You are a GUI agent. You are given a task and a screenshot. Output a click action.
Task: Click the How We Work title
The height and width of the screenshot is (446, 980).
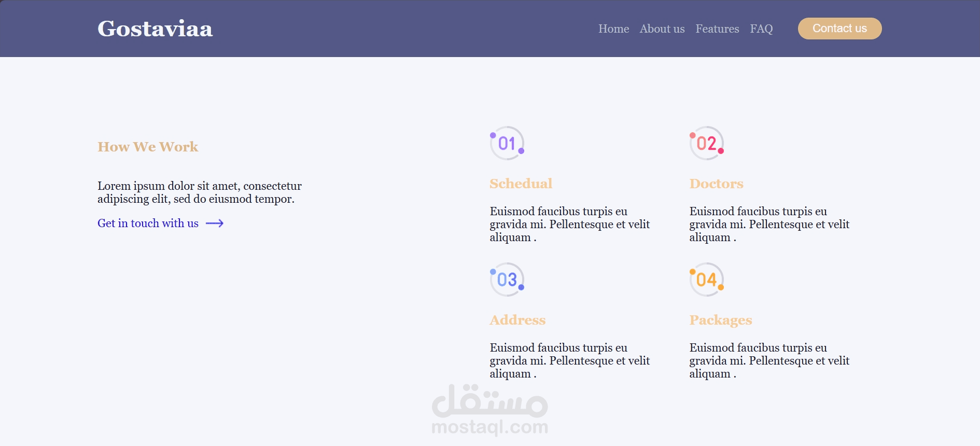[x=148, y=147]
